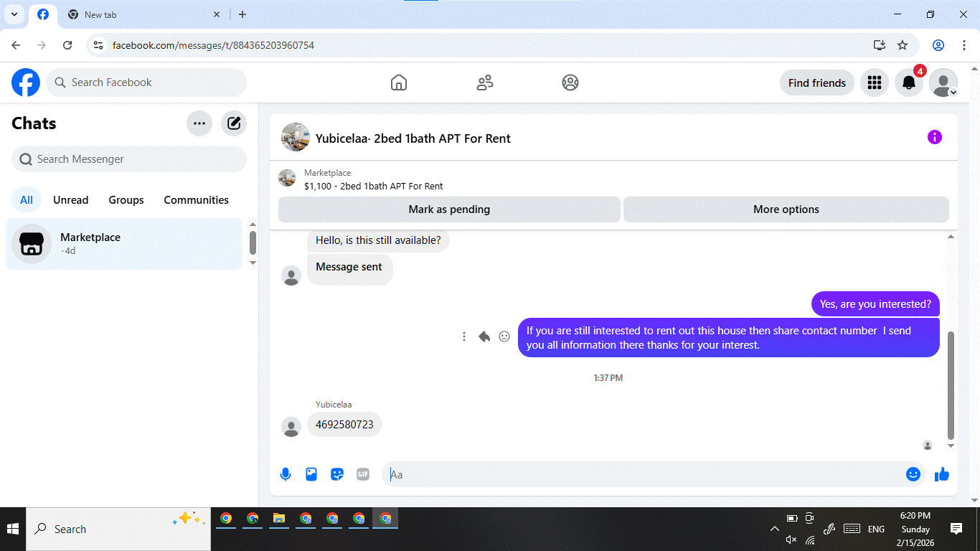Click the address bar URL

(213, 45)
